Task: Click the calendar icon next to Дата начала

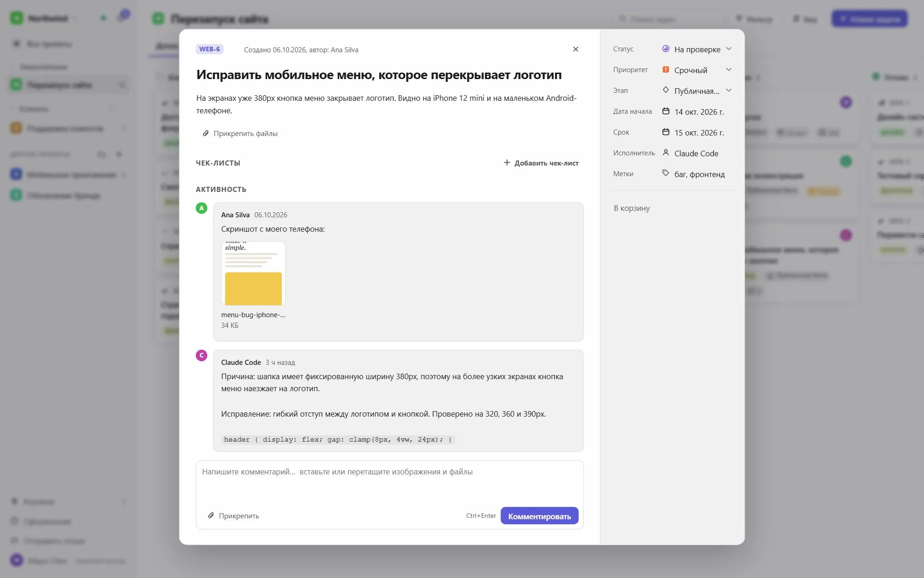Action: [666, 111]
